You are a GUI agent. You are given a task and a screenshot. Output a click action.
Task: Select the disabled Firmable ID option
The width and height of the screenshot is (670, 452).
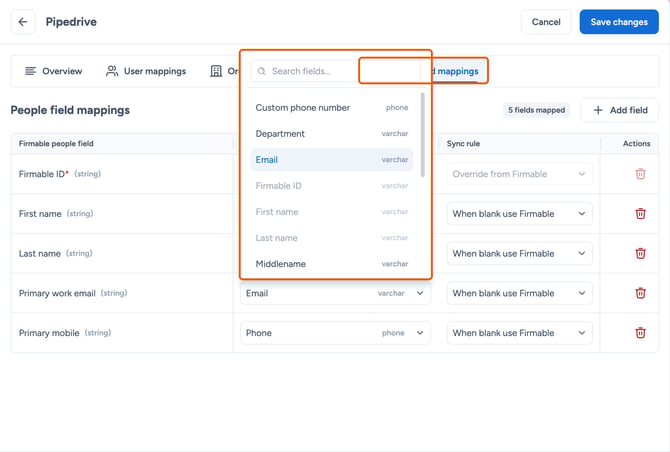(x=332, y=186)
